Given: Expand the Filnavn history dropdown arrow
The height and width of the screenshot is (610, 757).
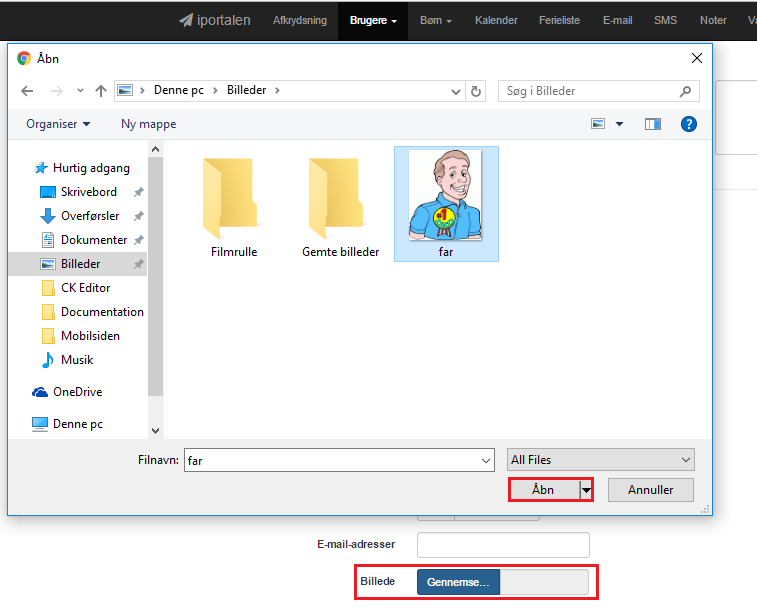Looking at the screenshot, I should (x=486, y=460).
